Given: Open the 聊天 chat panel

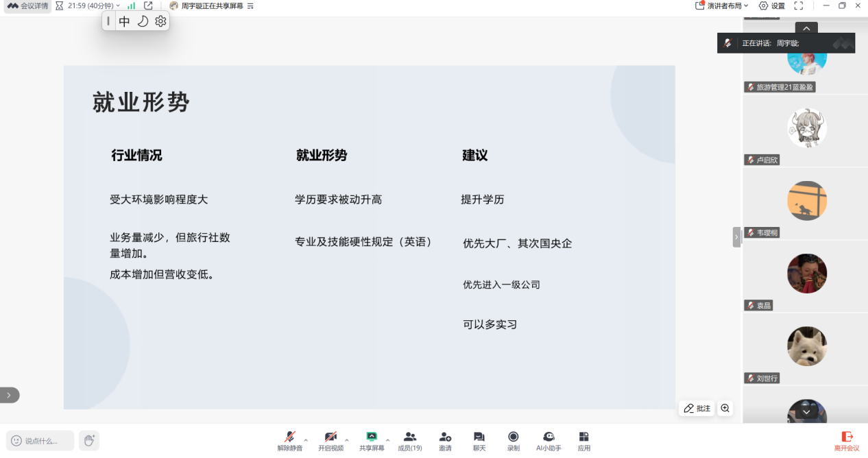Looking at the screenshot, I should coord(479,439).
